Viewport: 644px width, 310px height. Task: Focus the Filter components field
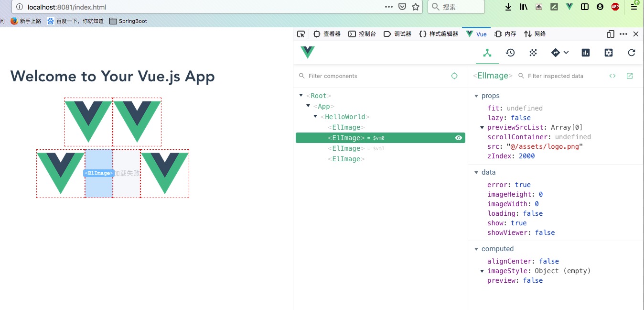373,76
